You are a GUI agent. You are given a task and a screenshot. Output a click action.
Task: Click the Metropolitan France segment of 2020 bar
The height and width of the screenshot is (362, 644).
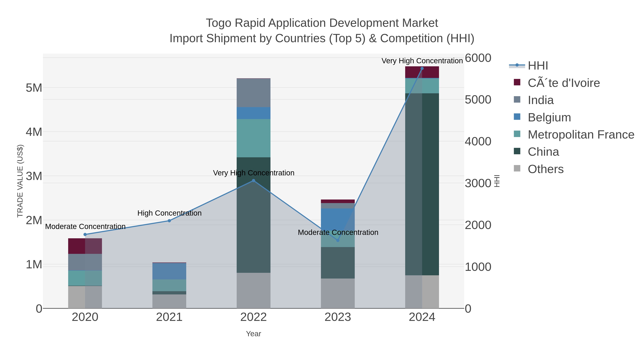point(85,278)
